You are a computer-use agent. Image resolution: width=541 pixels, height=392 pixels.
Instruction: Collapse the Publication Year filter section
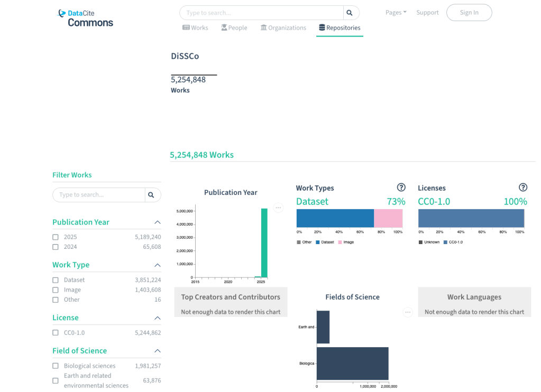point(157,222)
